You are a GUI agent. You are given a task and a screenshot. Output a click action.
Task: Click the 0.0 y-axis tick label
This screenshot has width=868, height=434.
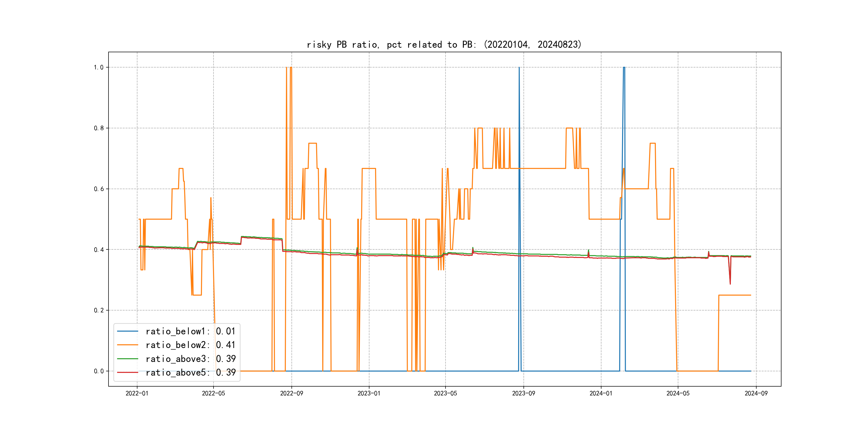99,371
